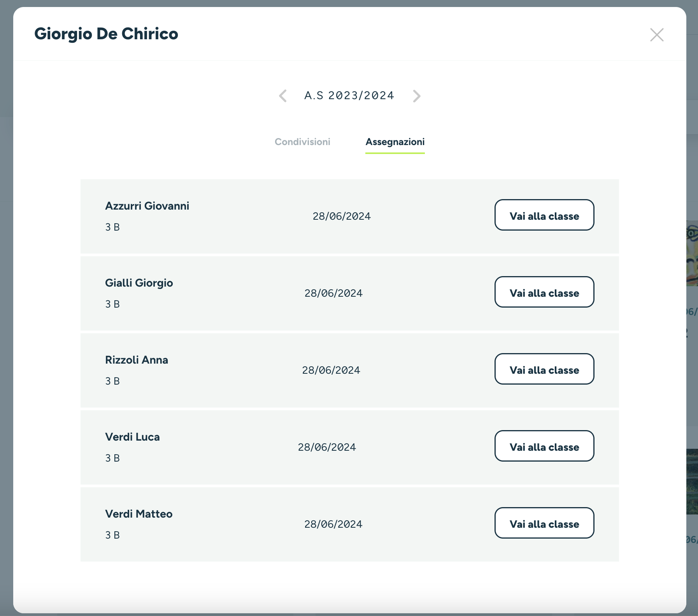Open class for Azzurri Giovanni

click(x=544, y=215)
